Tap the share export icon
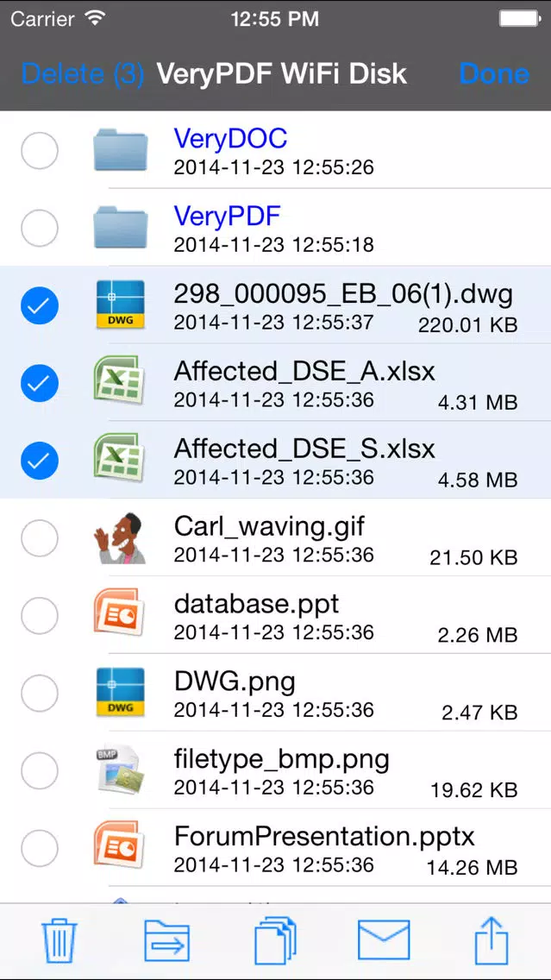The width and height of the screenshot is (551, 980). [492, 940]
